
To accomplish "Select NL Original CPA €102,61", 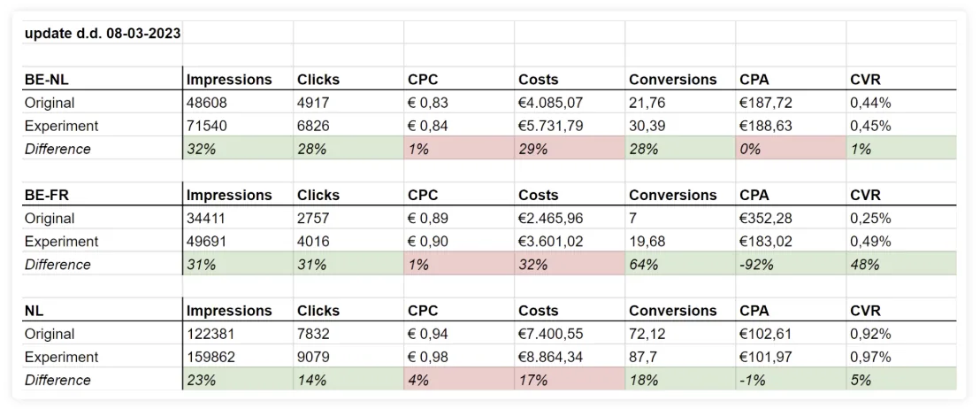I will [791, 334].
